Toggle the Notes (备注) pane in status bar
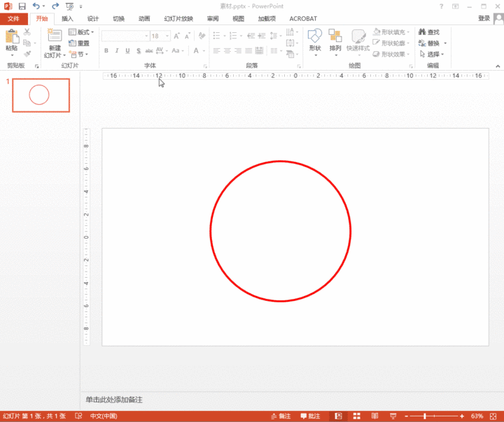Screen dimensions: 504x422 281,416
